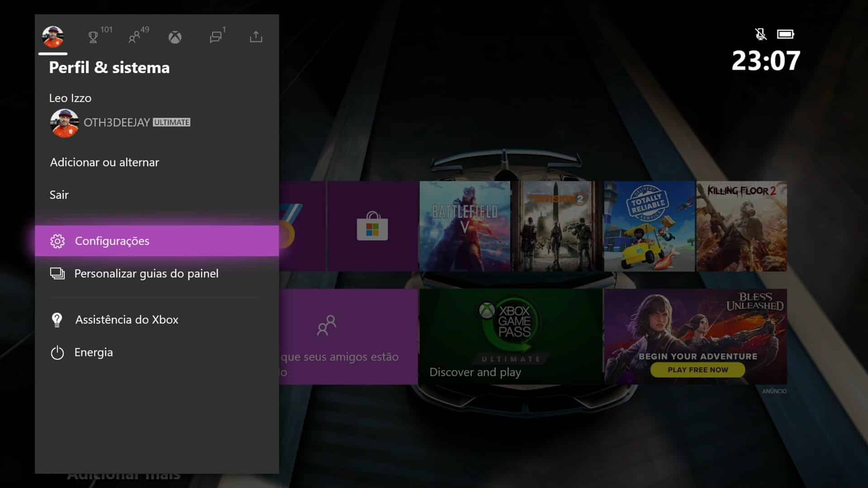
Task: Switch to the Xbox home tab
Action: click(x=175, y=37)
